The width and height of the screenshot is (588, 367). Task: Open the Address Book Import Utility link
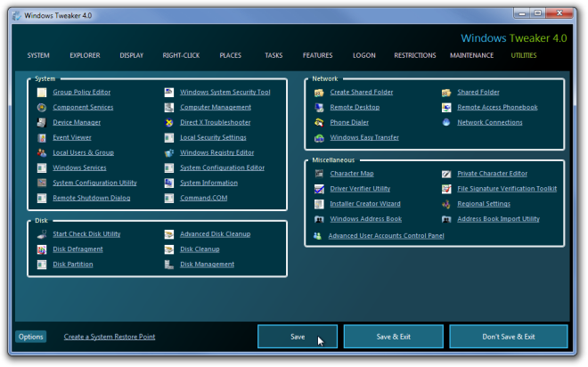[498, 219]
